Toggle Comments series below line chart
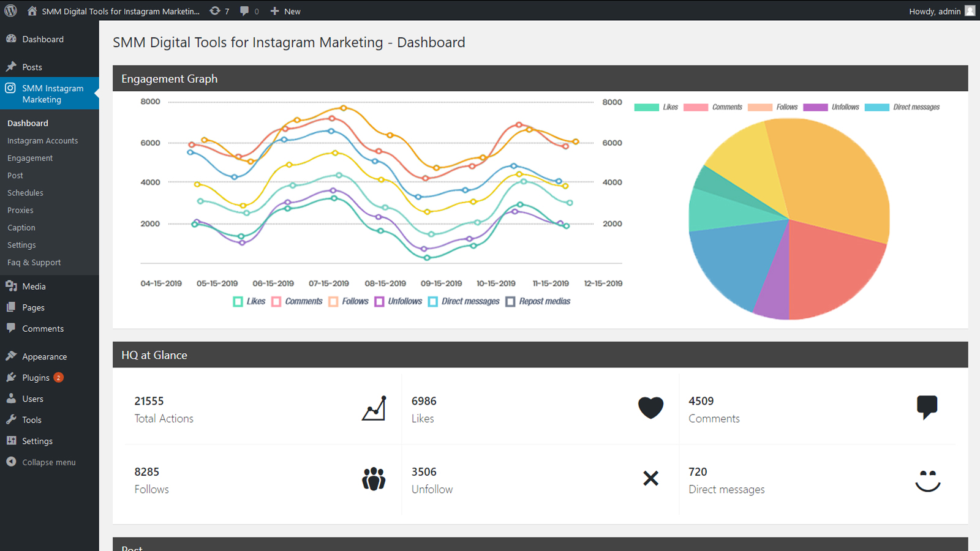Screen dimensions: 980x551 (x=296, y=301)
